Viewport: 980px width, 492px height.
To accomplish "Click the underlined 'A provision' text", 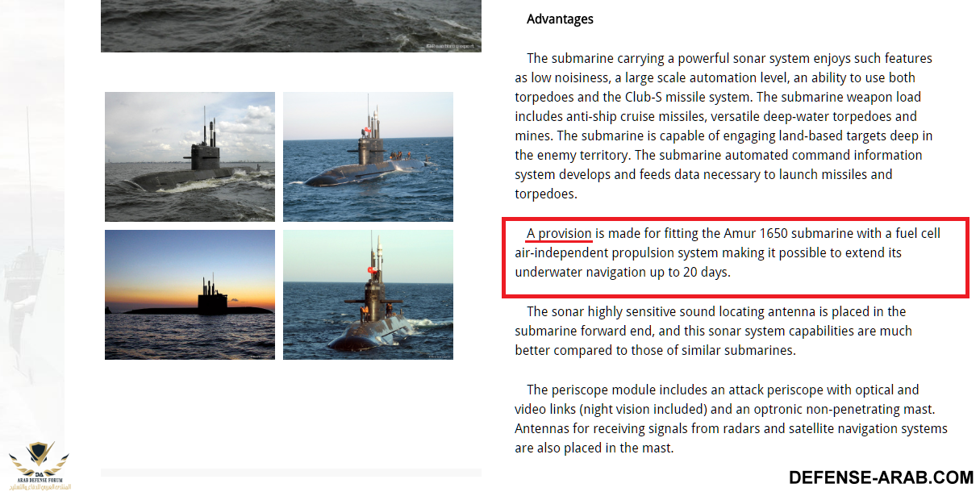I will tap(559, 234).
